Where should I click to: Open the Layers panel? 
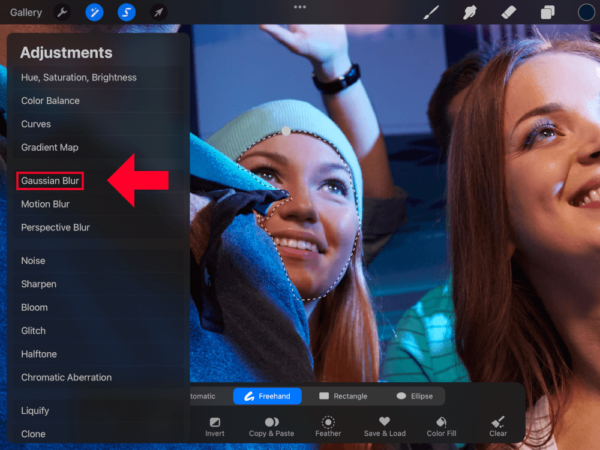pos(548,13)
